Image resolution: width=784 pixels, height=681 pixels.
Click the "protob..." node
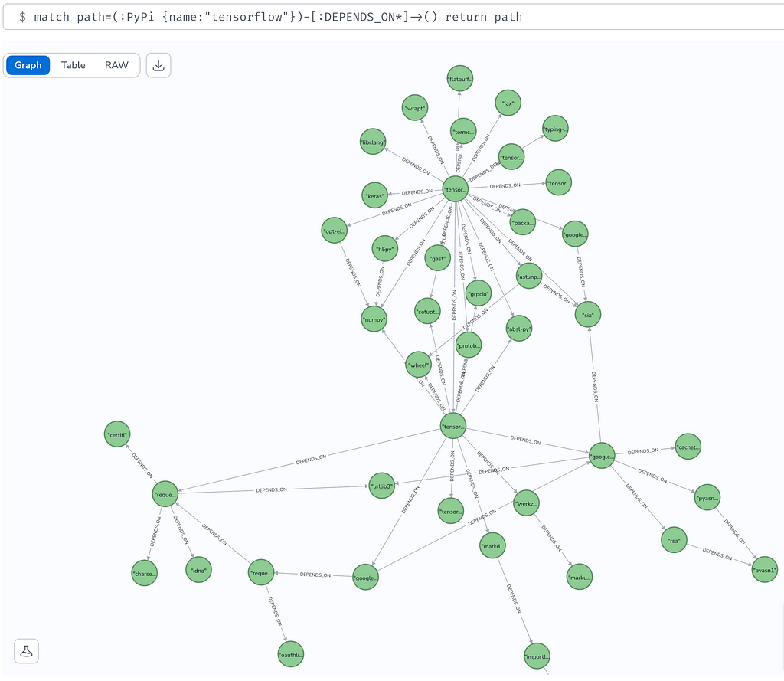(469, 345)
